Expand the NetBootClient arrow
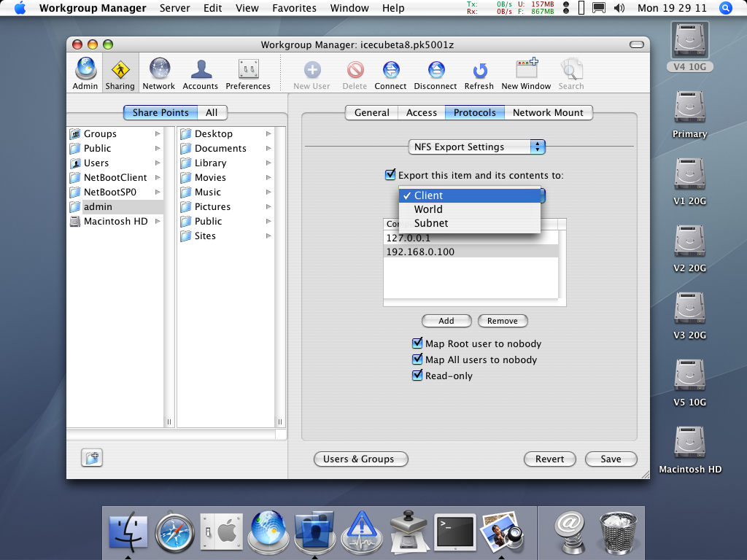Image resolution: width=747 pixels, height=560 pixels. point(158,178)
